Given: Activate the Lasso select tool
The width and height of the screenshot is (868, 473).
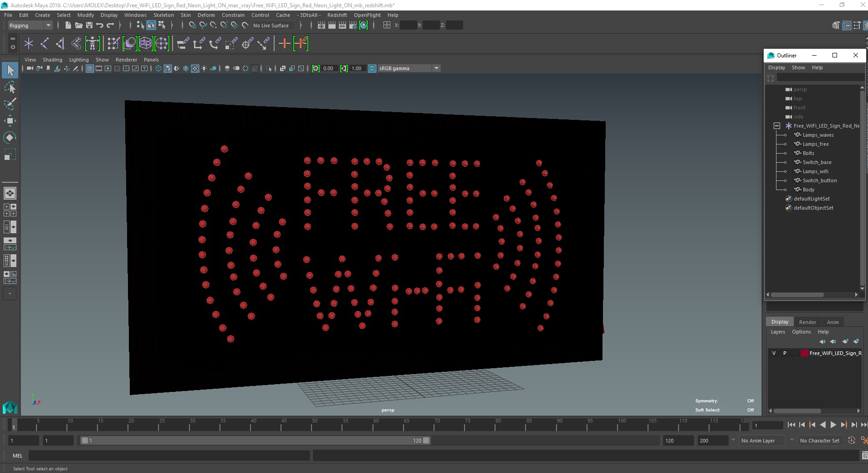Looking at the screenshot, I should 10,87.
